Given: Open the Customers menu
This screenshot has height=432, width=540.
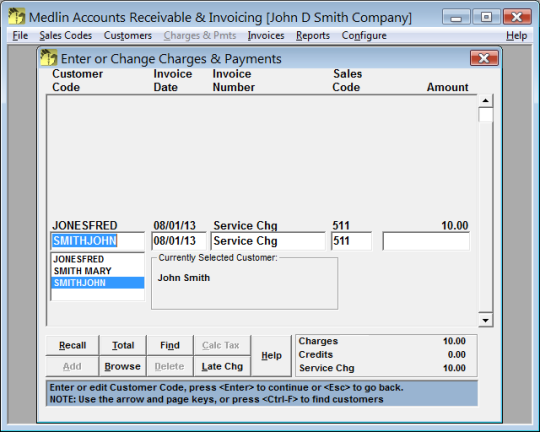Looking at the screenshot, I should (x=128, y=35).
